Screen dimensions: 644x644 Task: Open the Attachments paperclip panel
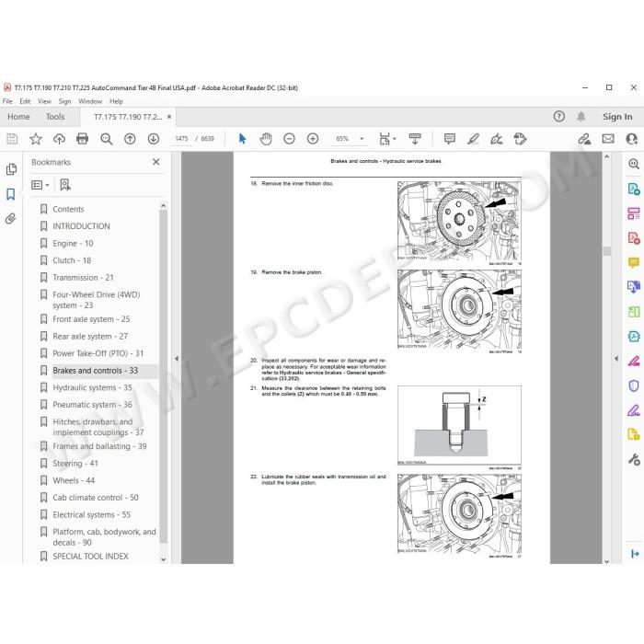[11, 218]
